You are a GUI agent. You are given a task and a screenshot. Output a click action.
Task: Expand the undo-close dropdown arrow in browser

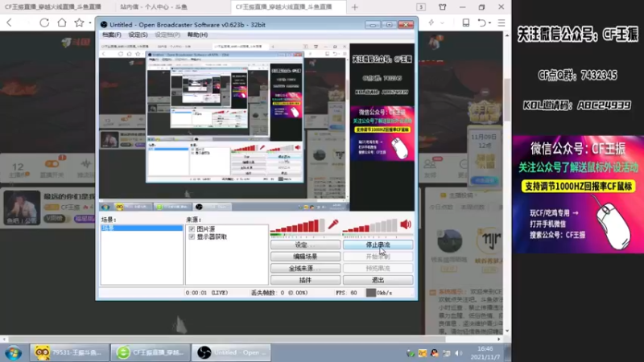490,23
